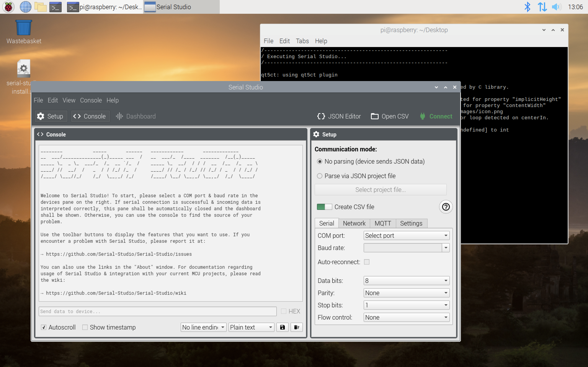This screenshot has height=367, width=588.
Task: Click the Open CSV folder button
Action: pyautogui.click(x=390, y=116)
